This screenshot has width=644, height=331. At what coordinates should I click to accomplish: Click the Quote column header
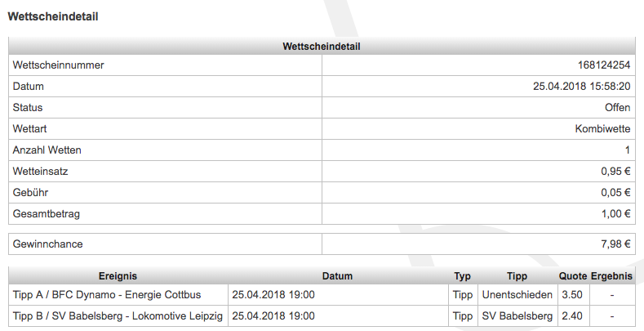[573, 276]
